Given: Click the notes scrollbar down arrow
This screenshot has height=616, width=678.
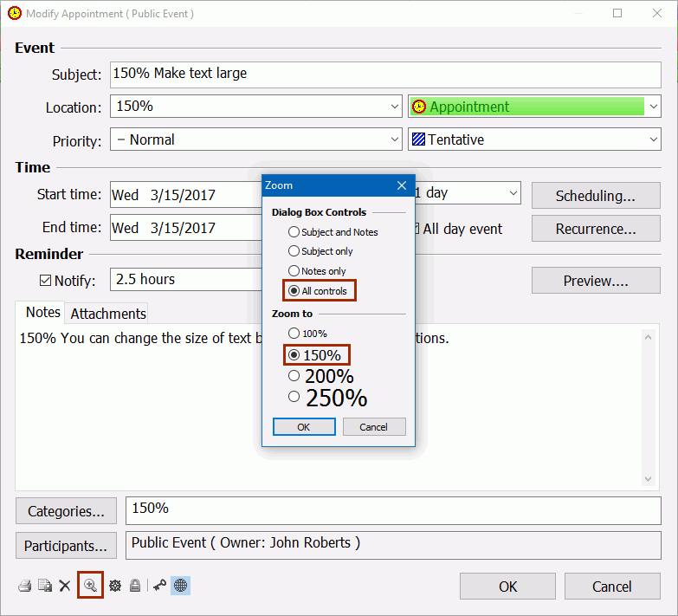Looking at the screenshot, I should coord(648,478).
